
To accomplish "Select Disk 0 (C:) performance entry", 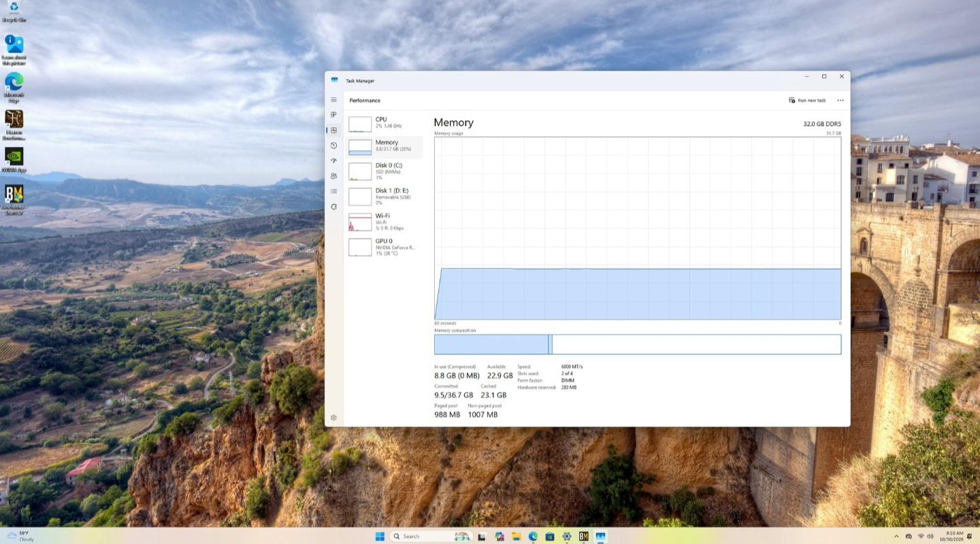I will pos(384,171).
